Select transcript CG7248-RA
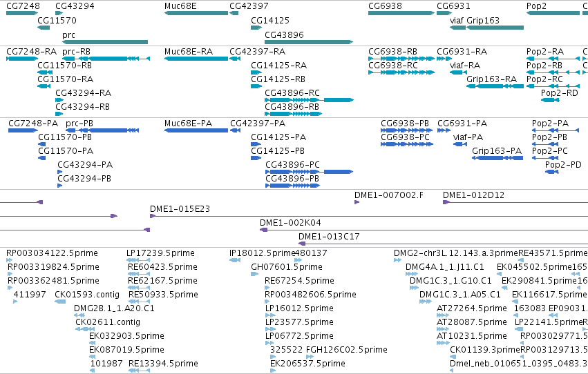The height and width of the screenshot is (374, 588). tap(22, 59)
